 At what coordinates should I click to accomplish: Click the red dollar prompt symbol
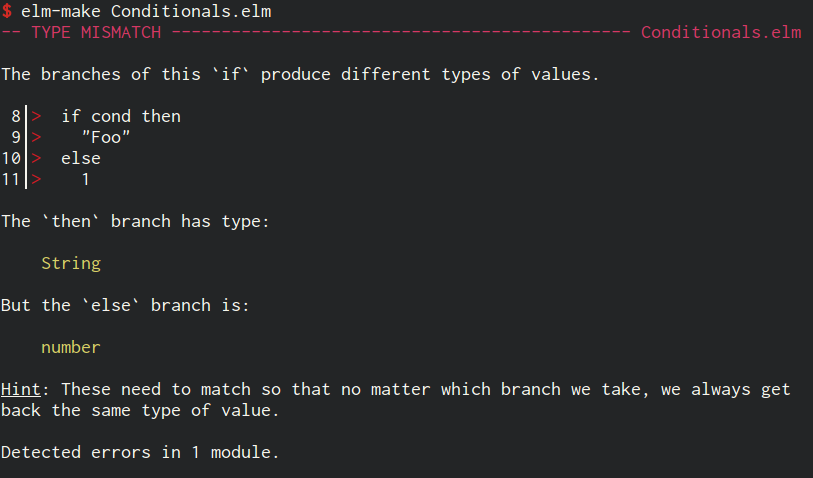coord(7,11)
